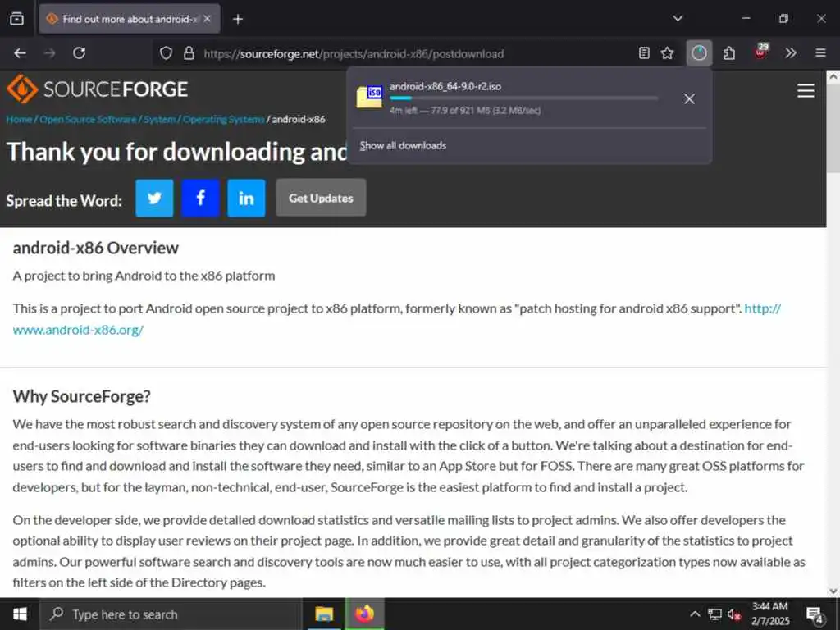Open Firefox View icon in tab bar

(16, 19)
